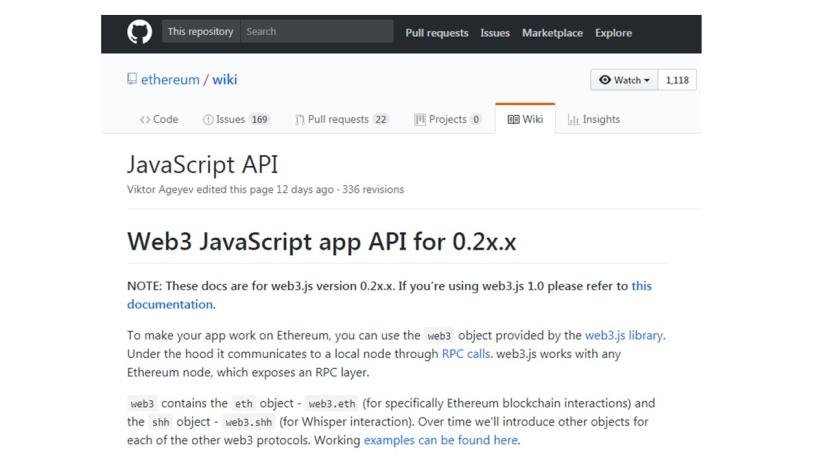Image resolution: width=830 pixels, height=467 pixels.
Task: Switch to the Projects tab
Action: pyautogui.click(x=447, y=119)
